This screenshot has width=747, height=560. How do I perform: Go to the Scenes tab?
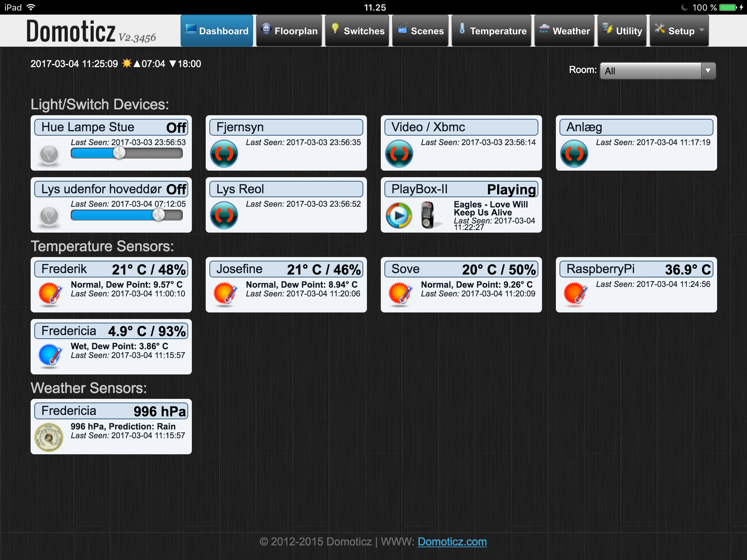[x=420, y=31]
